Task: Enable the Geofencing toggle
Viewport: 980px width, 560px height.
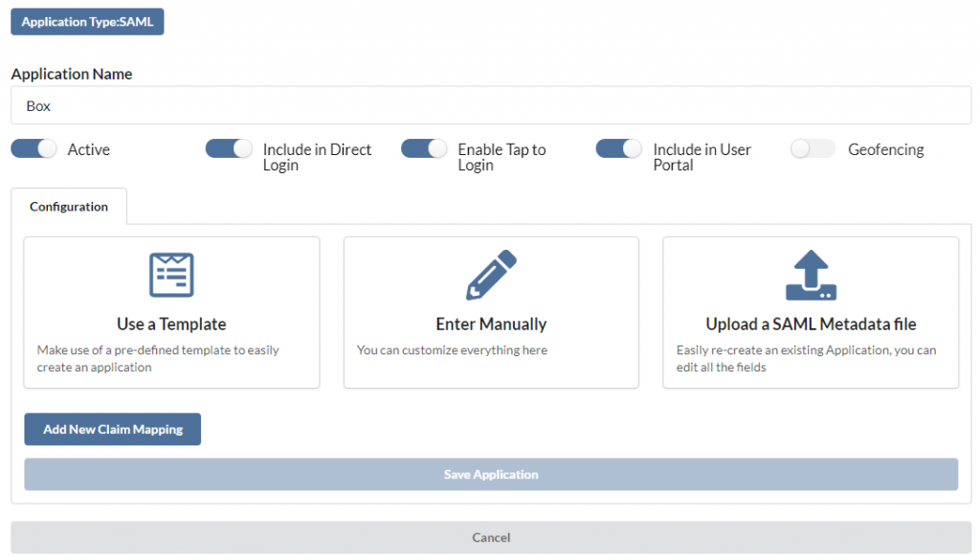Action: click(x=813, y=148)
